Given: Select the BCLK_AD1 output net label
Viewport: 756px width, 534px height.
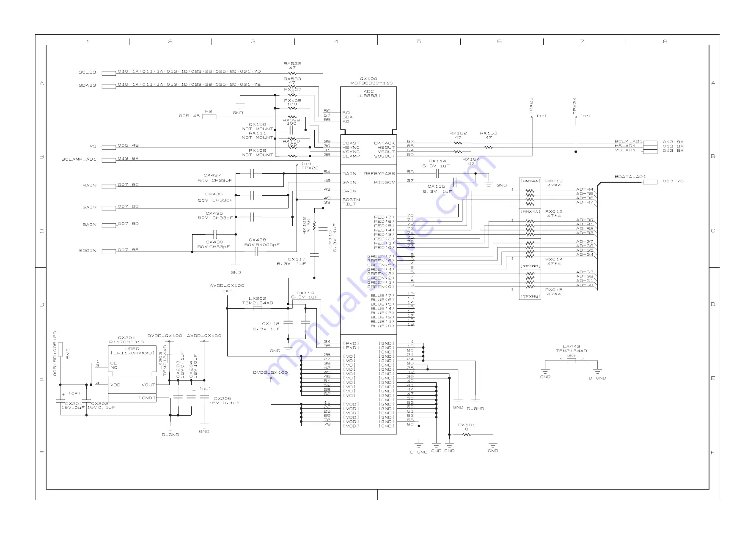Looking at the screenshot, I should (x=628, y=142).
